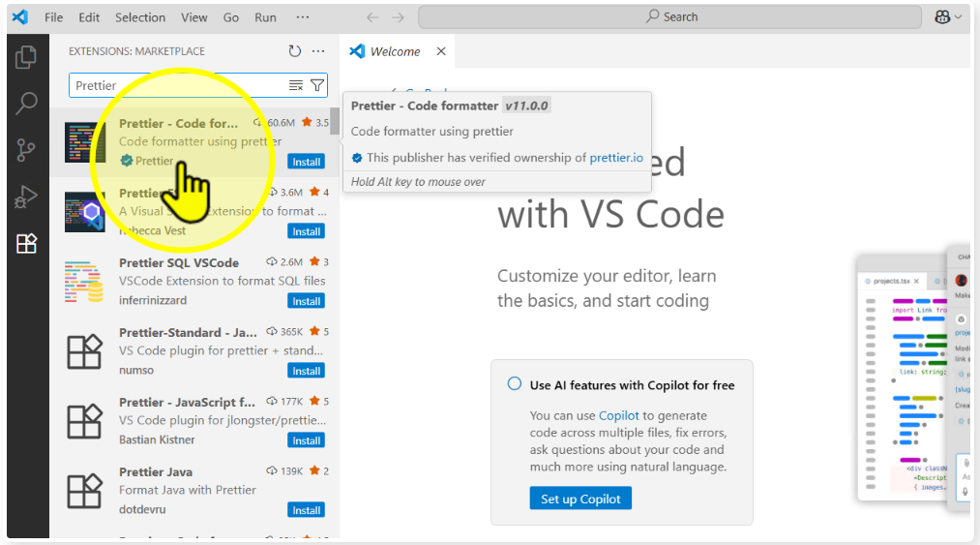The image size is (980, 545).
Task: Install Prettier Java extension
Action: (x=307, y=510)
